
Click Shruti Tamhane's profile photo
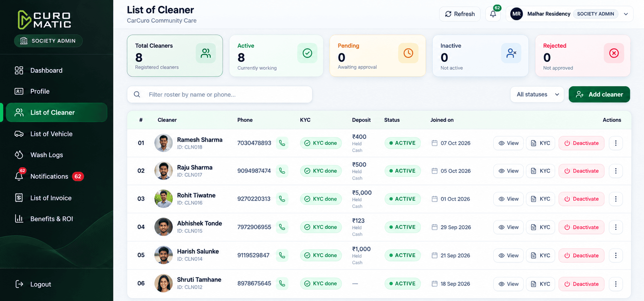pos(163,283)
